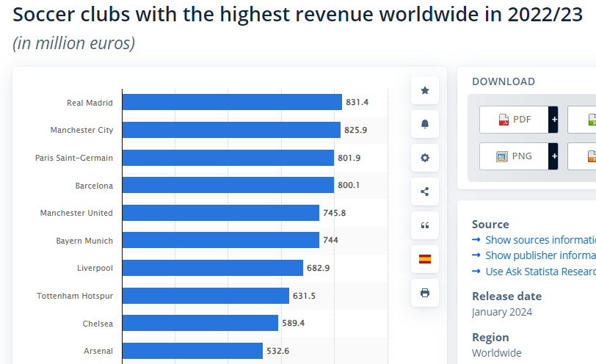This screenshot has width=596, height=364.
Task: Click the '(in million euros)' subtitle
Action: click(73, 43)
